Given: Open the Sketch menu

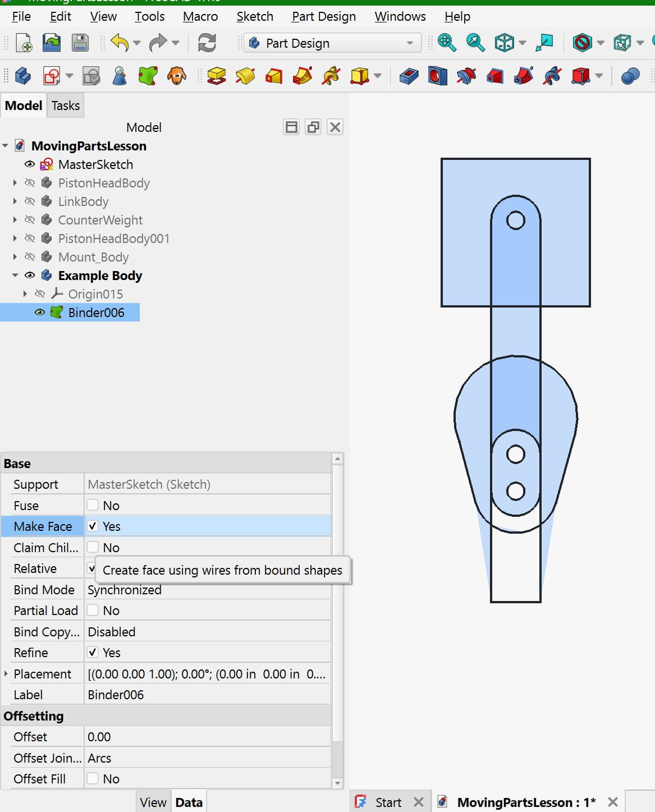Looking at the screenshot, I should [255, 16].
